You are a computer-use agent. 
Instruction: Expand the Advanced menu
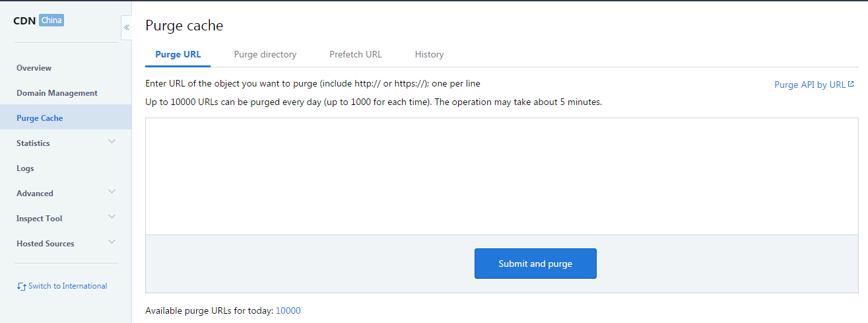pyautogui.click(x=65, y=194)
